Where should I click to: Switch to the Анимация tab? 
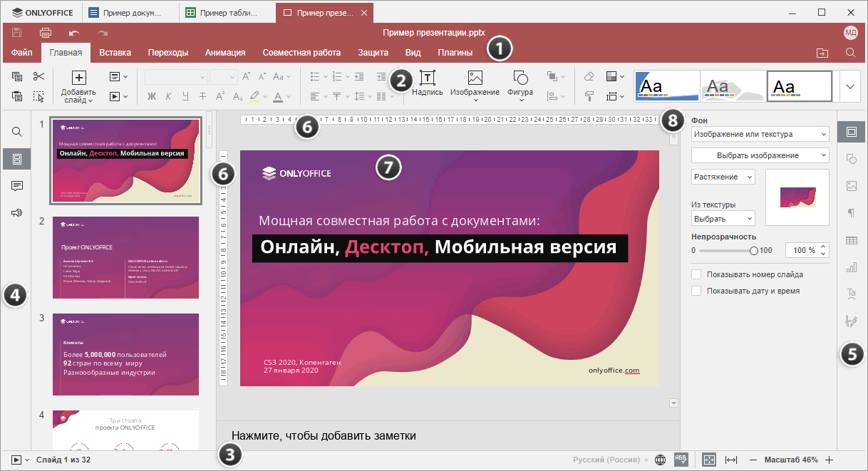pos(225,53)
